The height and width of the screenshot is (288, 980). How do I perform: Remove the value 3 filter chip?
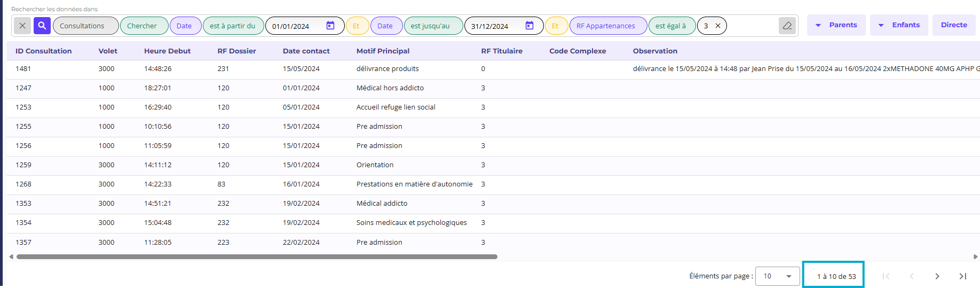(718, 26)
